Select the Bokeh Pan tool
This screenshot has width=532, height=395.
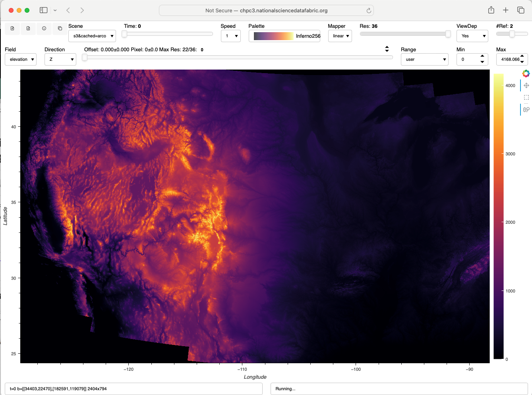[526, 85]
